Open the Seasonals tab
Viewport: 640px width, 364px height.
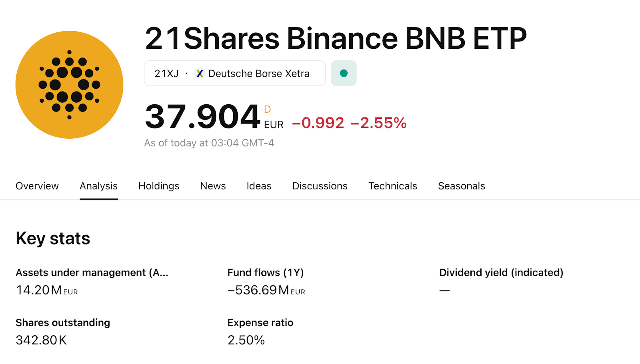click(x=461, y=186)
